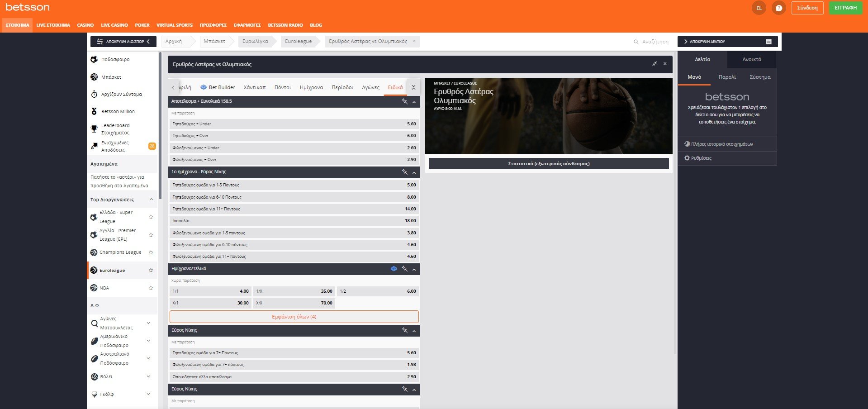Switch to the Παρολί bet slip tab
Image resolution: width=868 pixels, height=409 pixels.
[x=727, y=77]
